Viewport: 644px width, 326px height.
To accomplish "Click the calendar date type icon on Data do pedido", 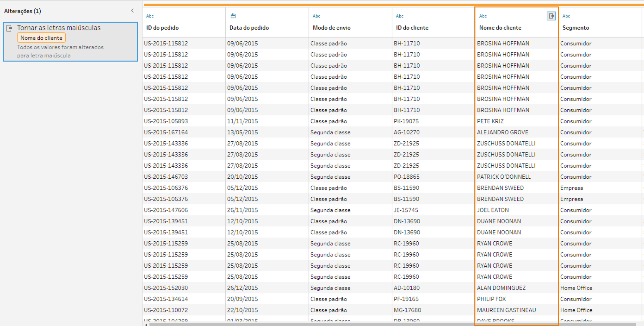I will click(233, 16).
